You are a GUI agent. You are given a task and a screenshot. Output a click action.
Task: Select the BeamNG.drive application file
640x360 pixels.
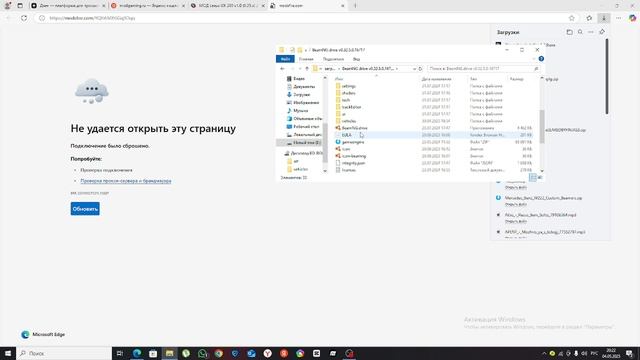354,128
